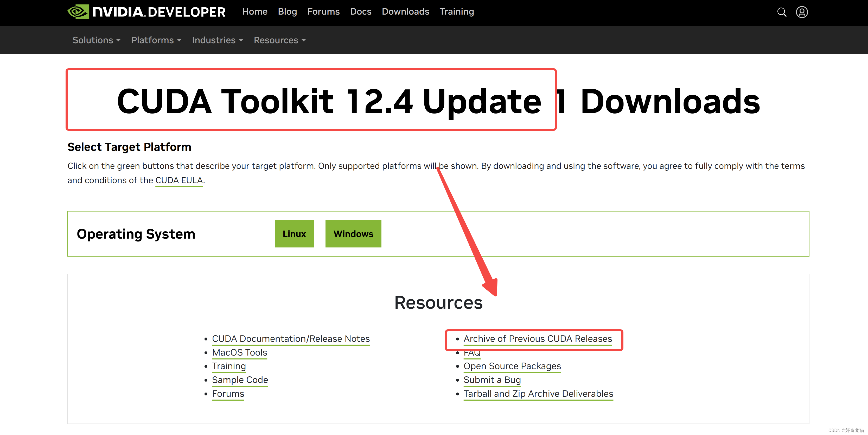Open the Forums link under Resources
The image size is (868, 435).
pos(228,394)
